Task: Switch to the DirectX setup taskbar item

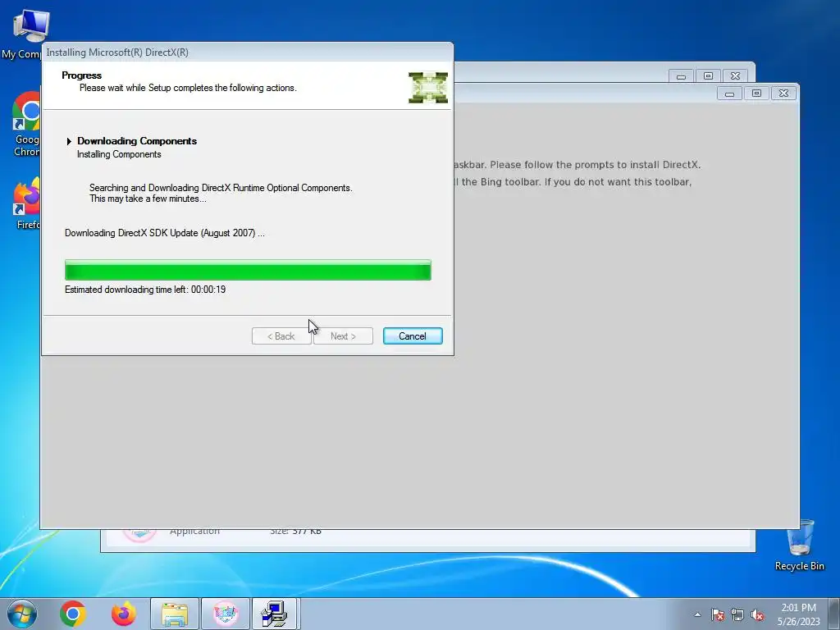Action: tap(275, 614)
